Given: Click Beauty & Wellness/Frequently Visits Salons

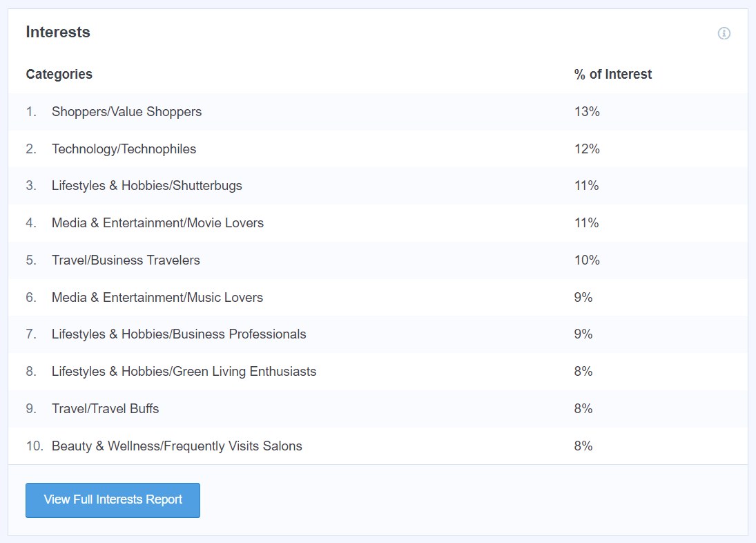Looking at the screenshot, I should click(177, 446).
